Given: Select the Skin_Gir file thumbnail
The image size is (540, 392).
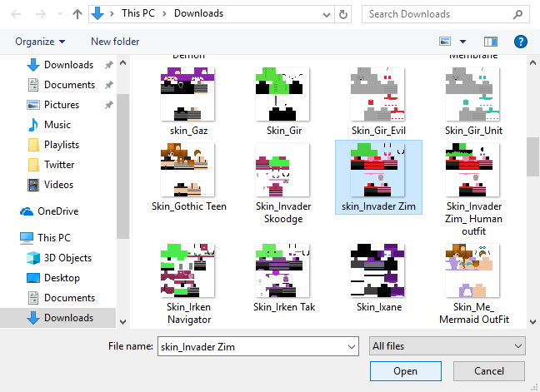Looking at the screenshot, I should pyautogui.click(x=282, y=94).
